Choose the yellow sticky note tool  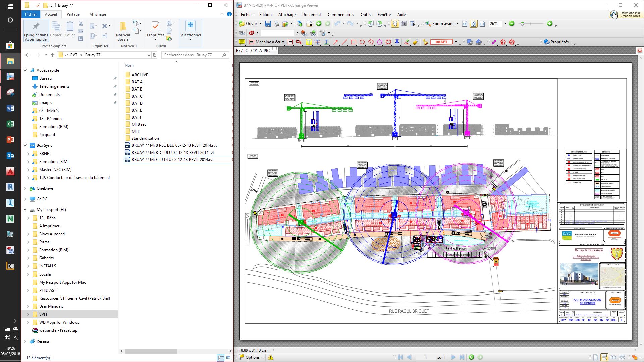coord(241,42)
